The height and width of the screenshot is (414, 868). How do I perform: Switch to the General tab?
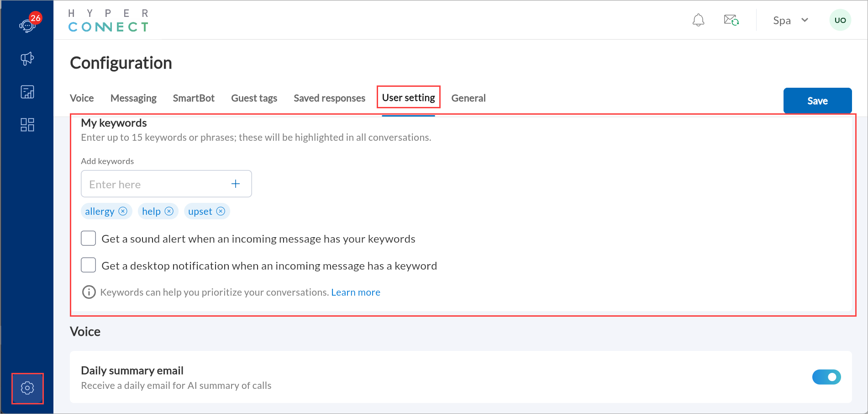pos(468,98)
